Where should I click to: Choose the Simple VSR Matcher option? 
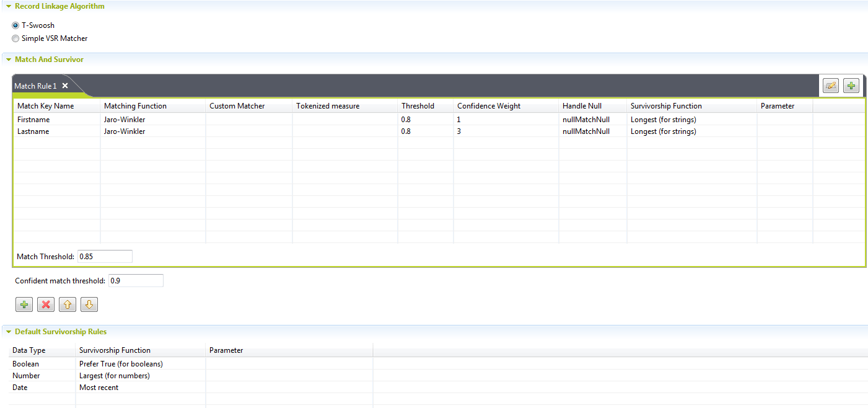click(x=15, y=38)
